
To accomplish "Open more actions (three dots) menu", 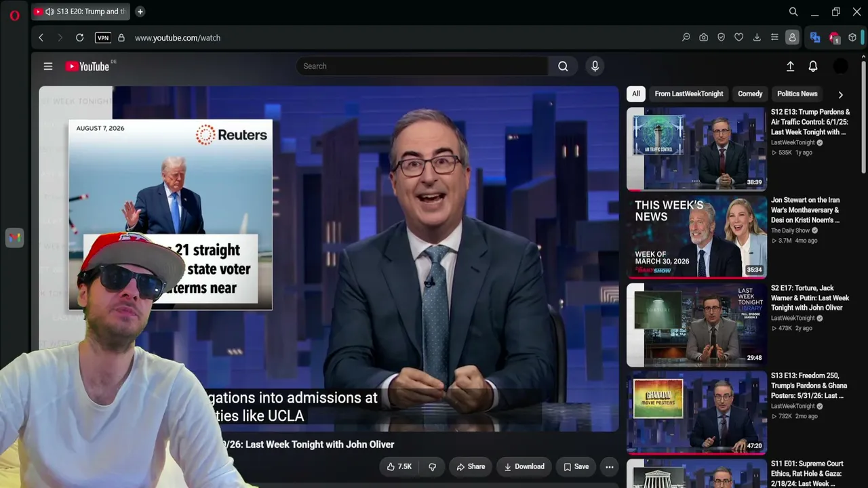I will [609, 466].
